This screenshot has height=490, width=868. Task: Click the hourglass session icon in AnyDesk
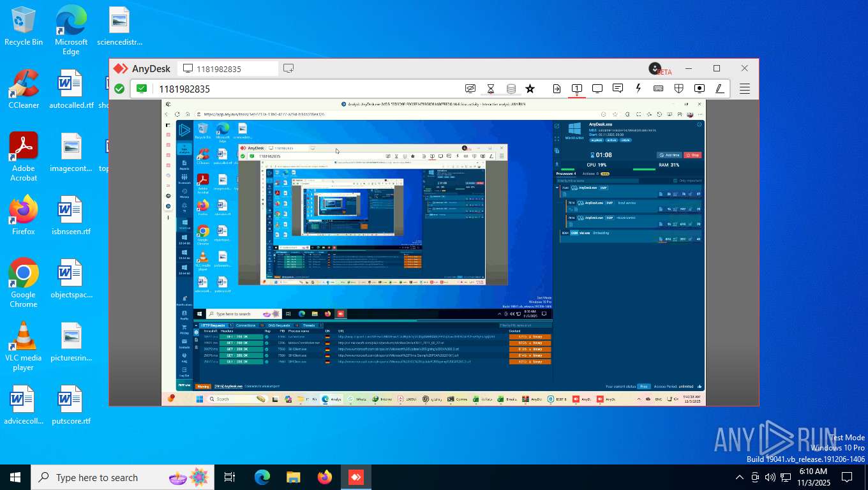click(491, 89)
